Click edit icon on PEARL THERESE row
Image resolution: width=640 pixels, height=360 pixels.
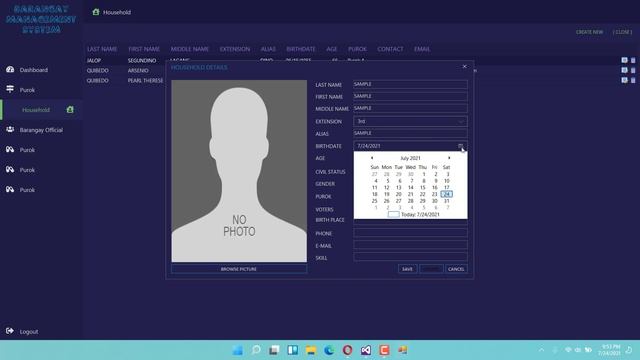[x=624, y=80]
